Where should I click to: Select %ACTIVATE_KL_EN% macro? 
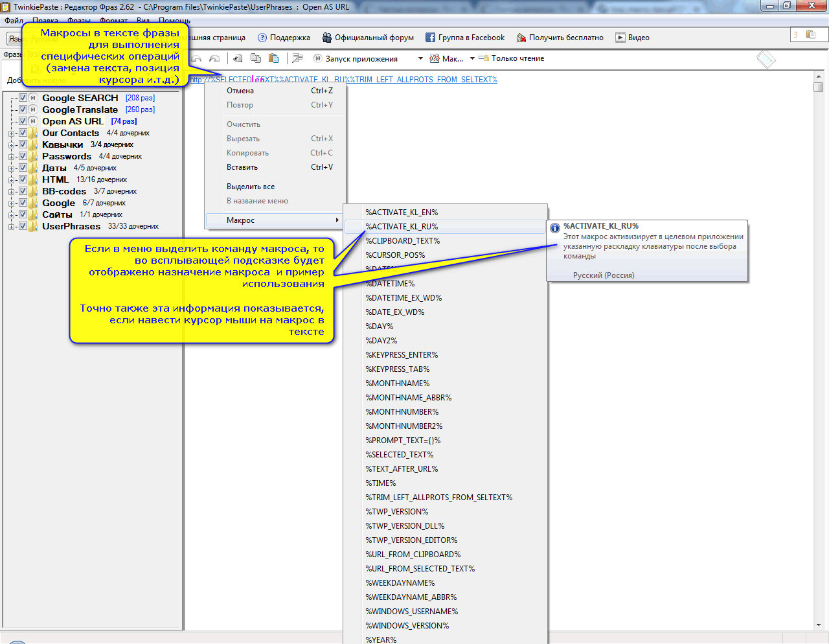[446, 213]
